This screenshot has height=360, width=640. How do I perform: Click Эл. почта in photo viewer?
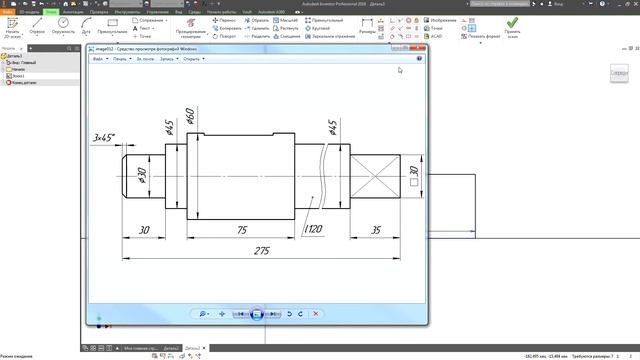[145, 59]
